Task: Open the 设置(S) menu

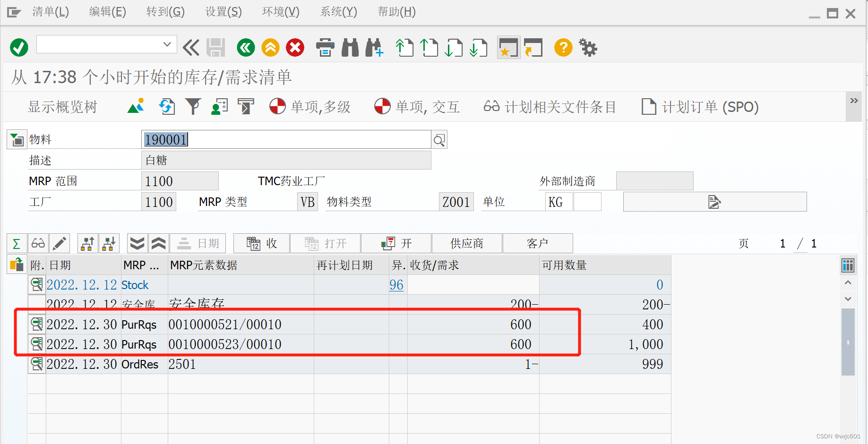Action: point(223,12)
